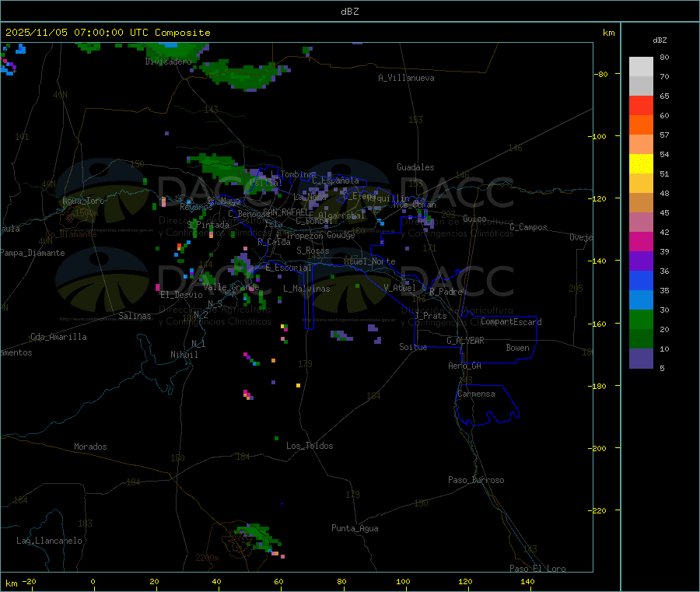The height and width of the screenshot is (592, 700).
Task: Click the Paso_Barroso map label
Action: pyautogui.click(x=476, y=480)
